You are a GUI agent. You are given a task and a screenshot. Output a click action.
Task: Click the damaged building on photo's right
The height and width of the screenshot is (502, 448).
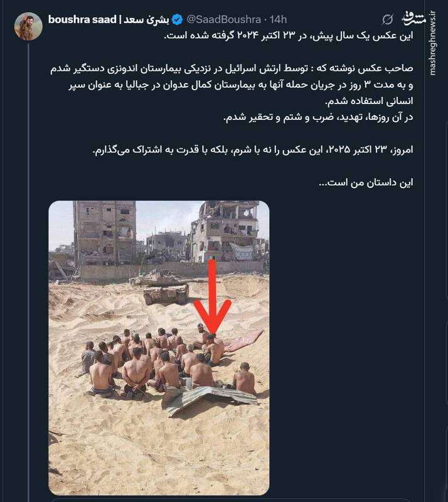(x=225, y=231)
